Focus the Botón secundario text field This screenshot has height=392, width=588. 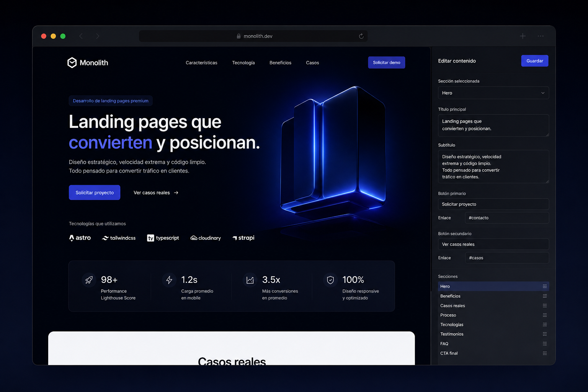pos(493,244)
